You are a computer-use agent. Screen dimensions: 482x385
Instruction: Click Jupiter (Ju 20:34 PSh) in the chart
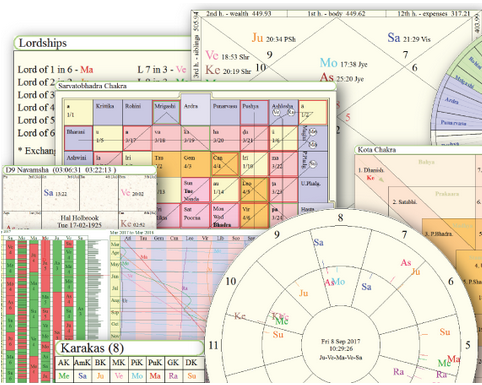[x=274, y=38]
